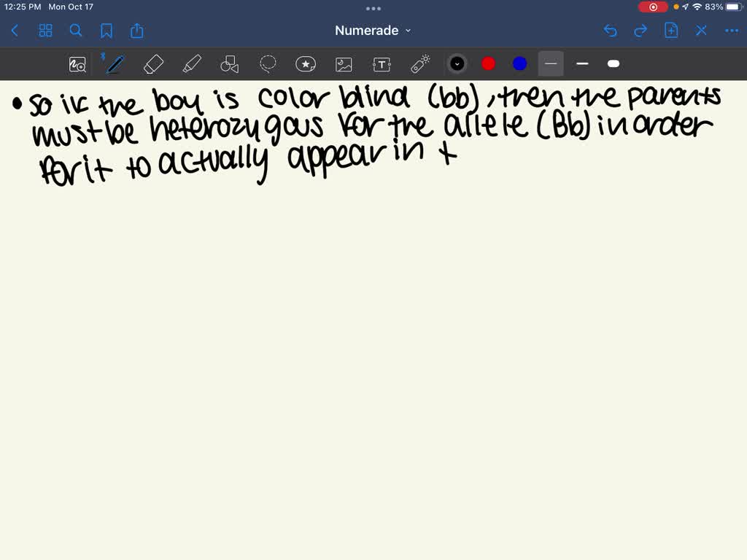Pick the medium stroke width

pos(582,64)
